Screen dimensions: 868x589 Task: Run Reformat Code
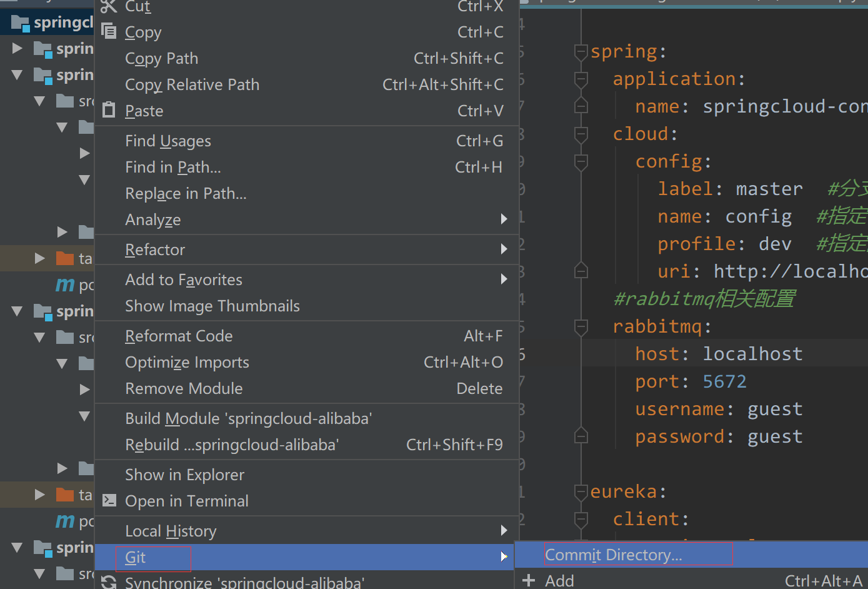click(x=306, y=336)
